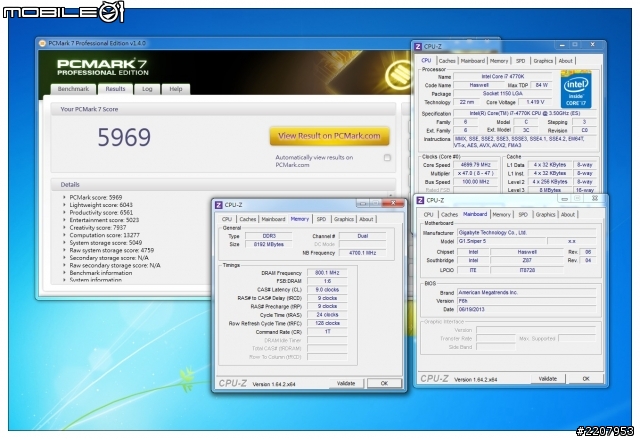Click OK in CPU-Z Memory window
This screenshot has height=439, width=640.
pos(384,384)
